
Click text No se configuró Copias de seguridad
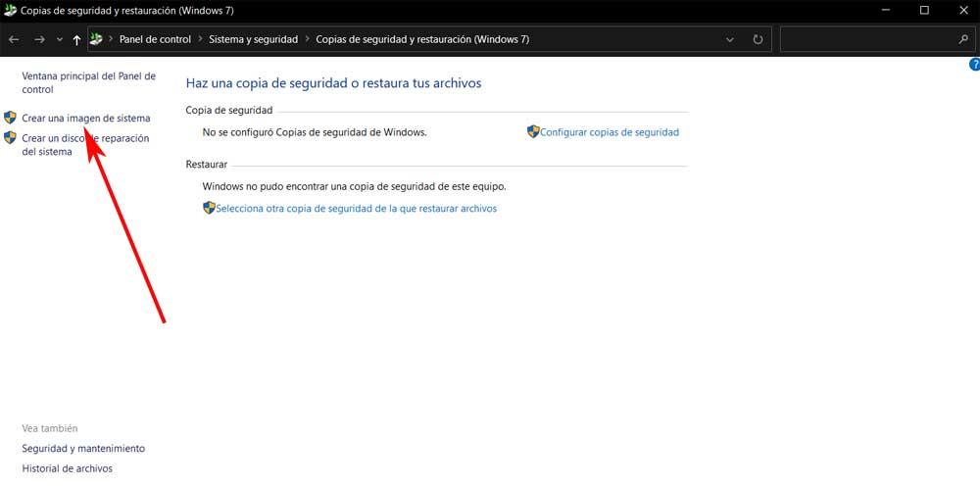pos(315,132)
